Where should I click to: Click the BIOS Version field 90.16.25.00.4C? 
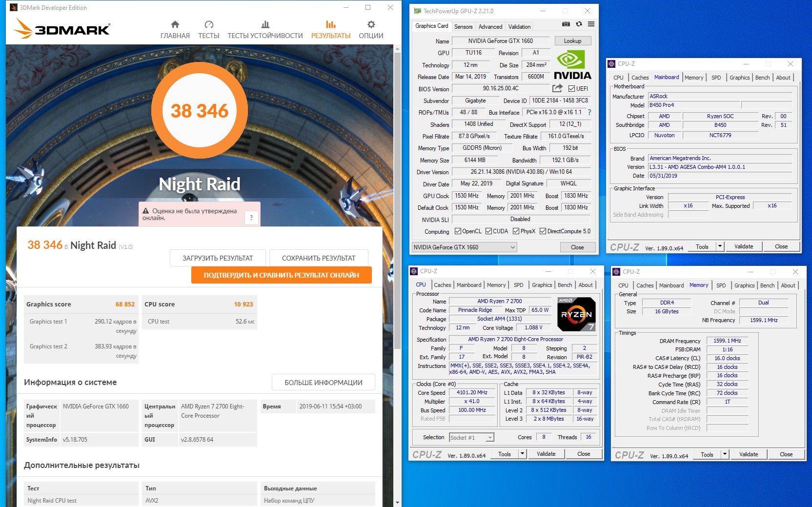point(501,89)
